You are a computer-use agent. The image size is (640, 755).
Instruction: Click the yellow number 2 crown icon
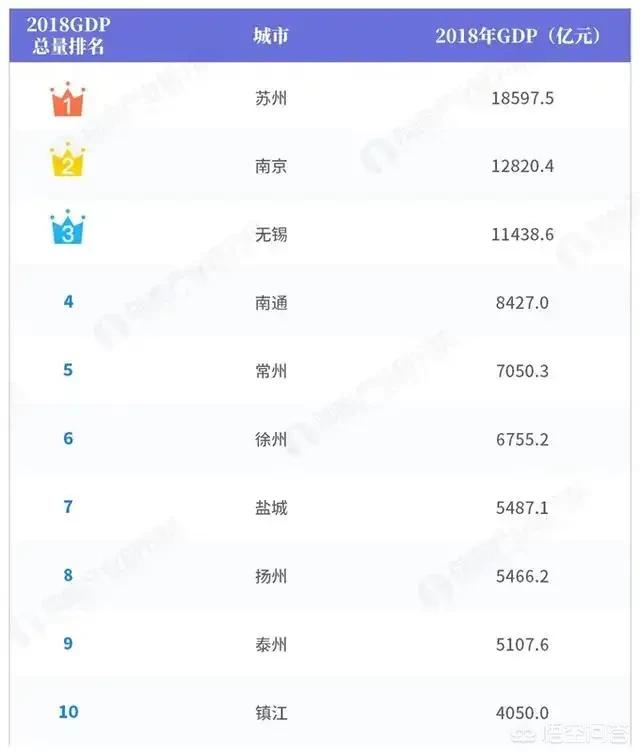coord(68,162)
